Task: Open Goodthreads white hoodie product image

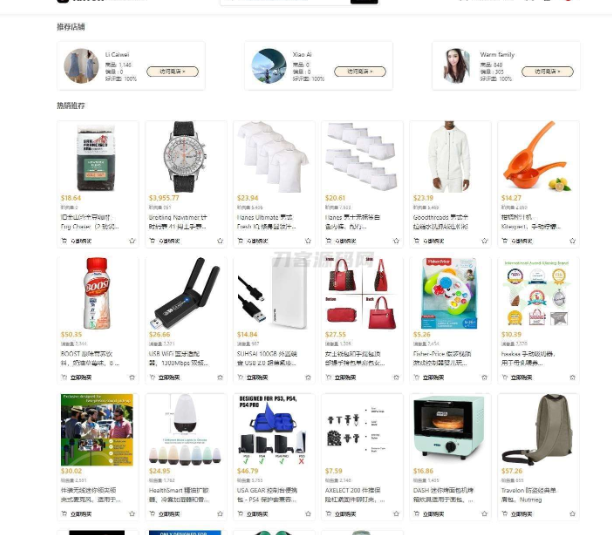Action: (x=450, y=157)
